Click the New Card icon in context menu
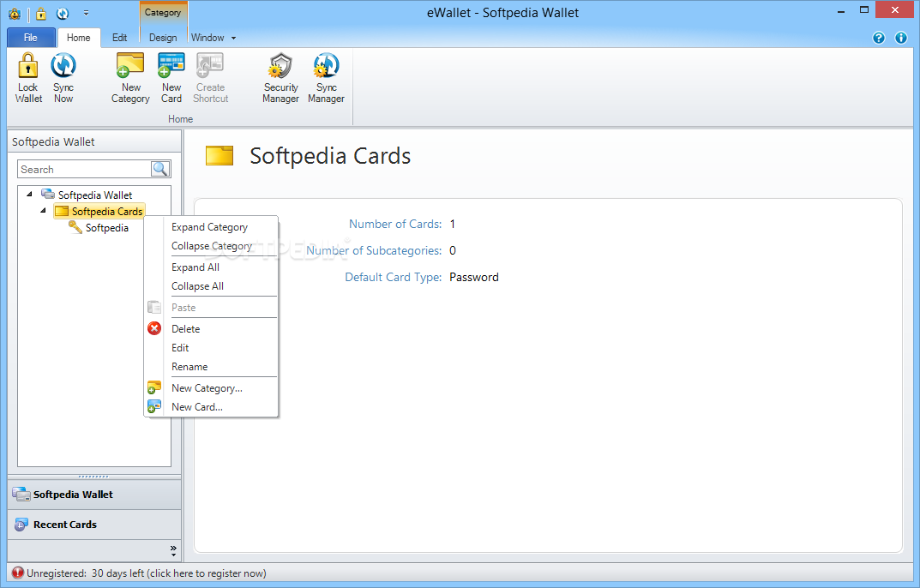 pyautogui.click(x=154, y=406)
